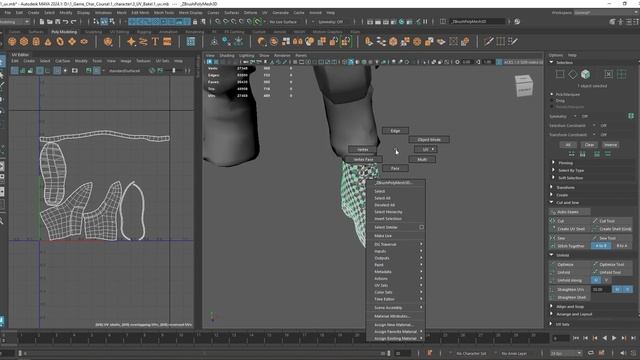Create a polygon torus from the shelf
Viewport: 640px width, 360px height.
click(x=60, y=41)
